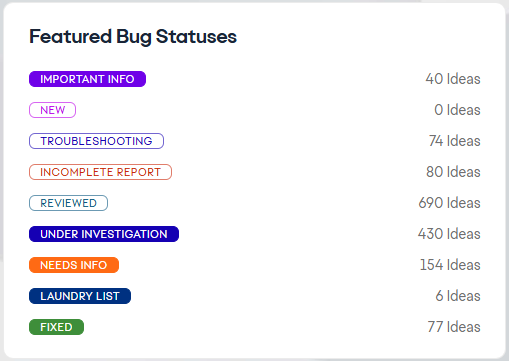Select the NEW status badge
The image size is (509, 361).
click(x=52, y=110)
